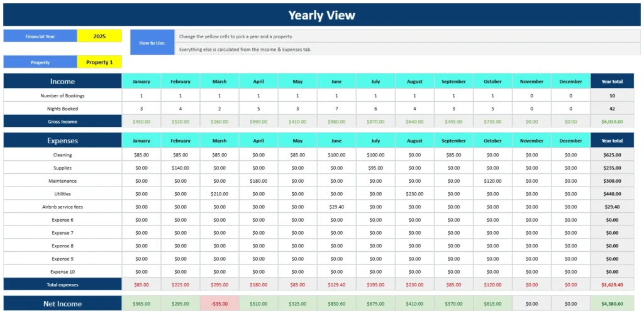
Task: Select the $625.00 cleaning year total
Action: coord(612,155)
